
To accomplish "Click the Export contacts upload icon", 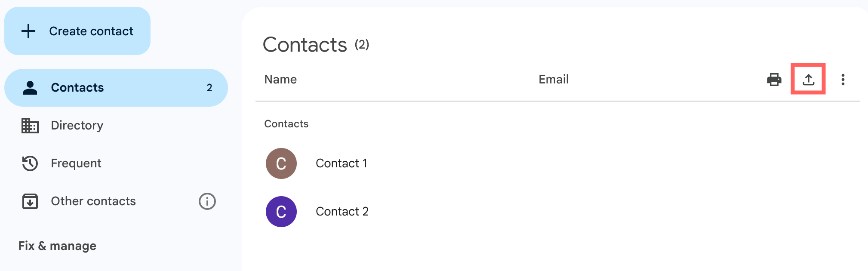I will click(x=808, y=80).
